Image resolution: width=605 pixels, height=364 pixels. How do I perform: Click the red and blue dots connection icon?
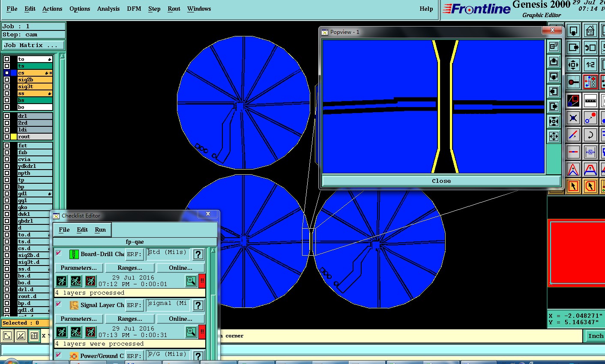point(590,118)
